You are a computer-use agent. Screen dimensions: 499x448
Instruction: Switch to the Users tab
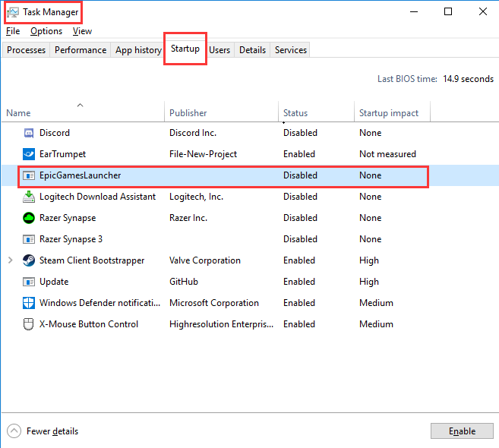pyautogui.click(x=219, y=50)
